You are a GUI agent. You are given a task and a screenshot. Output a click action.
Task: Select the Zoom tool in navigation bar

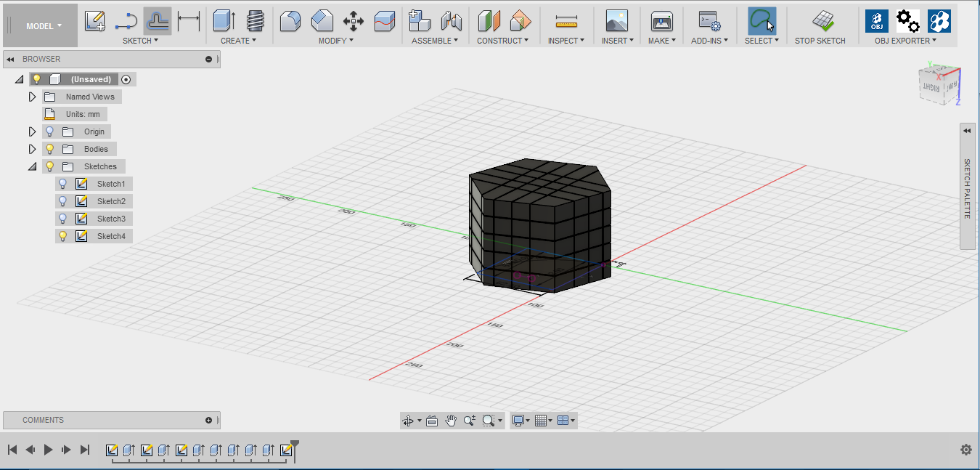coord(470,421)
